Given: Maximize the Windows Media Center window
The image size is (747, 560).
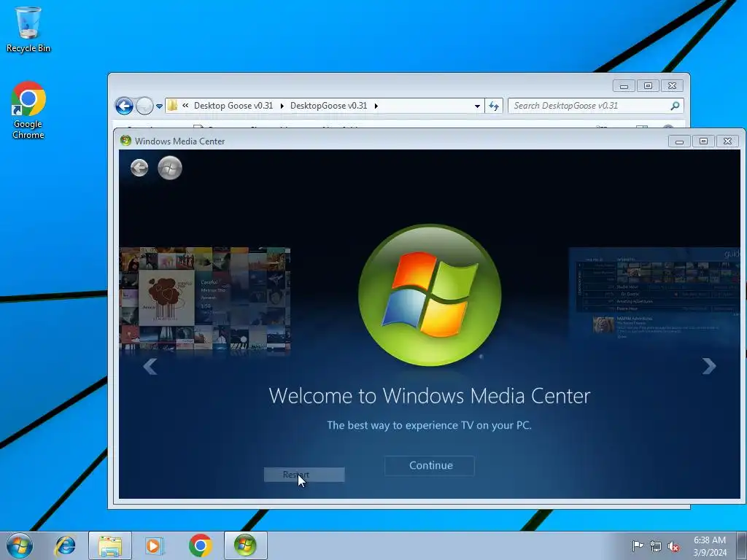Looking at the screenshot, I should pos(703,141).
